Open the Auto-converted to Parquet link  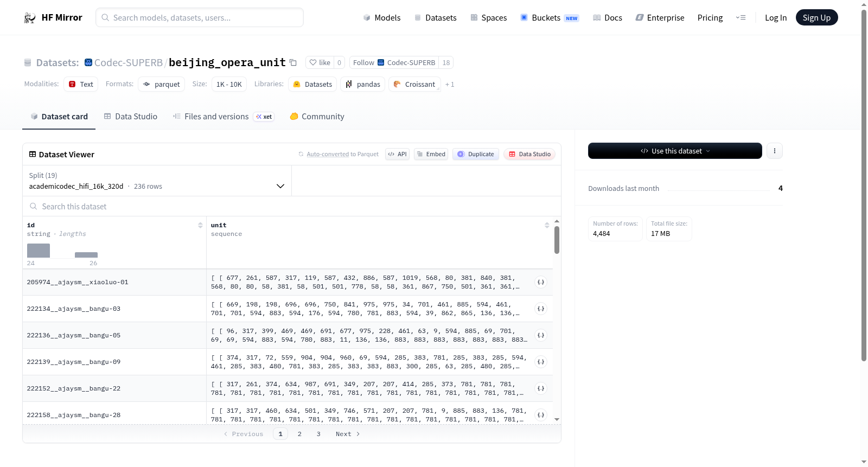point(342,154)
